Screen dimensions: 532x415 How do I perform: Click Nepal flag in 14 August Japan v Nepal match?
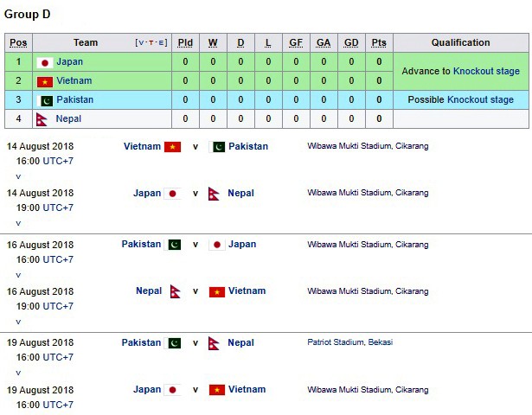coord(214,194)
